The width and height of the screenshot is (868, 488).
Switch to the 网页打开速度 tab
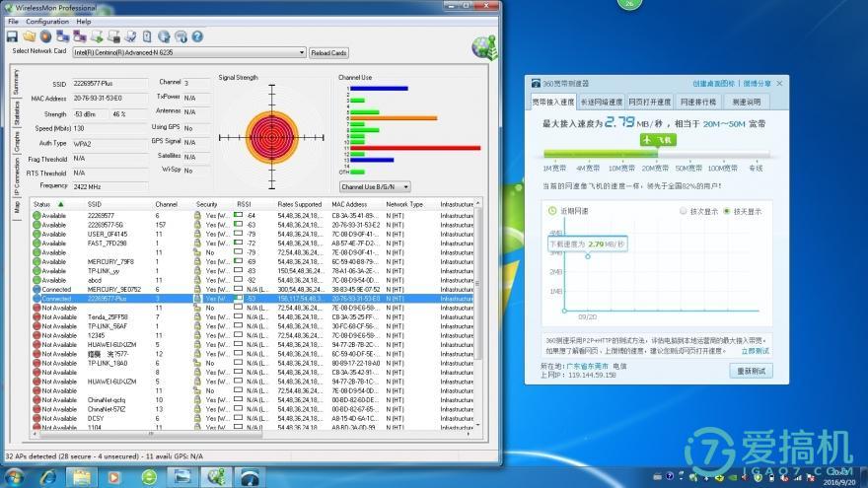tap(649, 102)
